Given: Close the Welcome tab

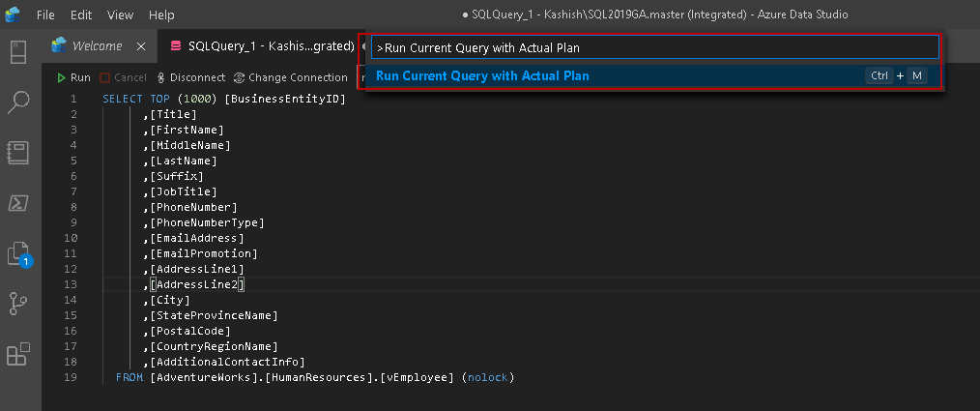Looking at the screenshot, I should pos(141,45).
